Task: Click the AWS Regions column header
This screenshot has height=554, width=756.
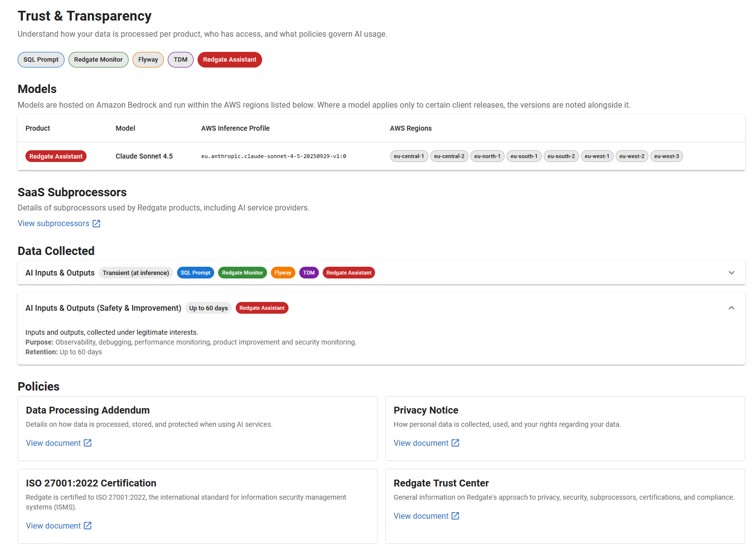Action: coord(411,128)
